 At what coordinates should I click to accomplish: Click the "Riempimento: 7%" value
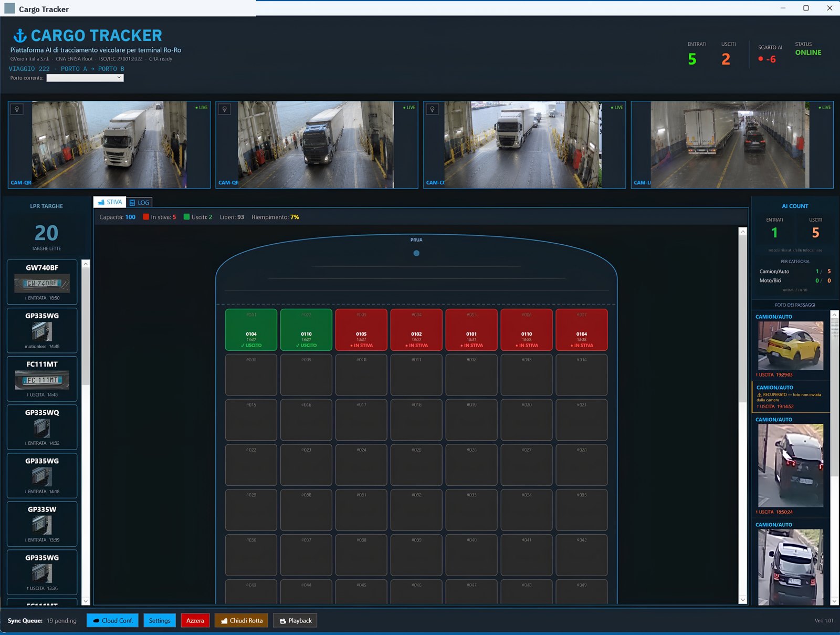275,217
